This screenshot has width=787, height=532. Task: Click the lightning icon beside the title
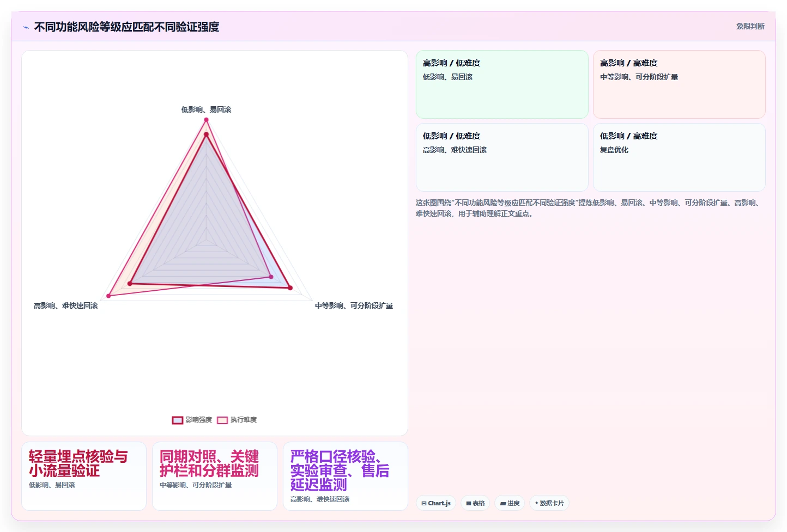coord(26,27)
